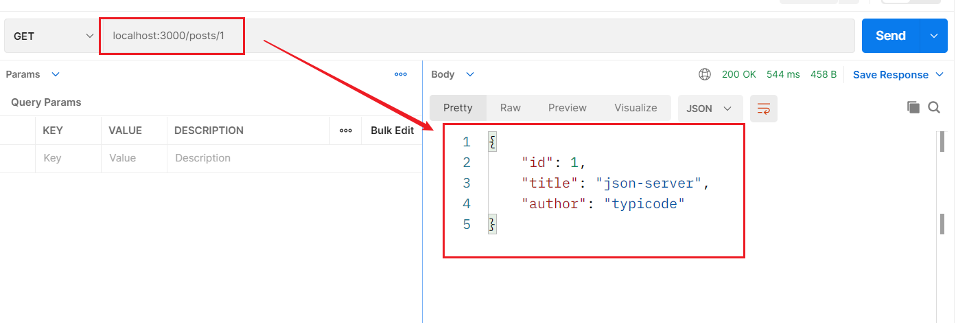This screenshot has height=323, width=980.
Task: Click the "title": "json-server" response line
Action: [615, 183]
